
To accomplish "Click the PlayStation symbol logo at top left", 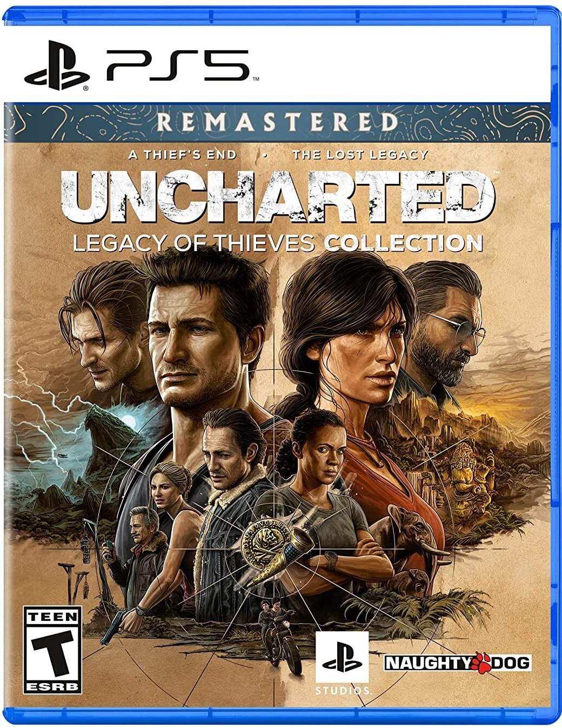I will [57, 65].
